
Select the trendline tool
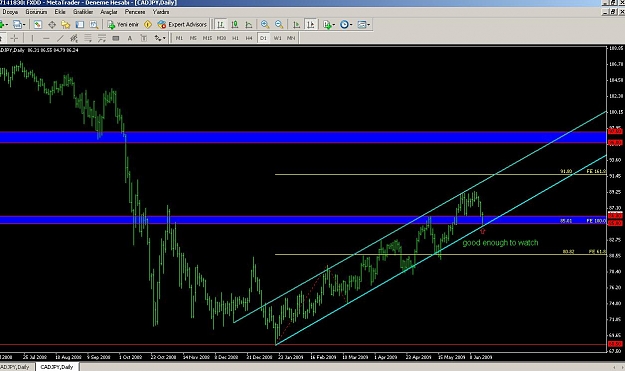tap(60, 38)
